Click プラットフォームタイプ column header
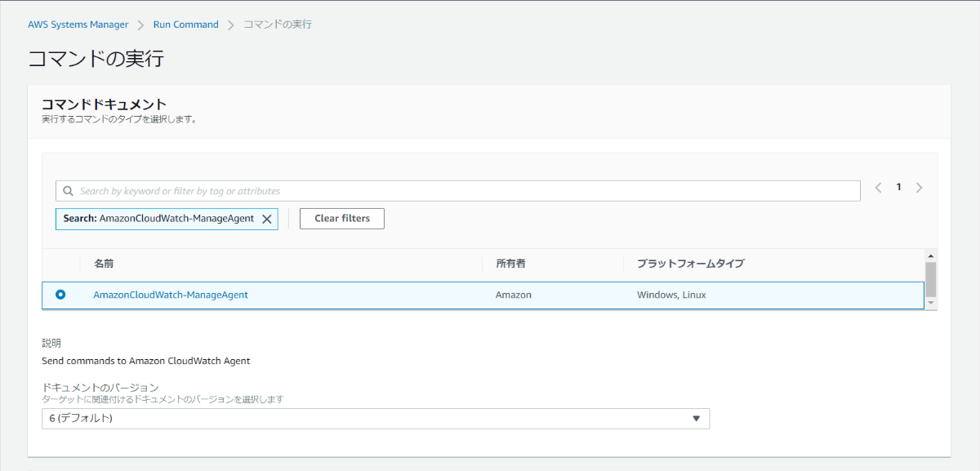 click(x=690, y=264)
